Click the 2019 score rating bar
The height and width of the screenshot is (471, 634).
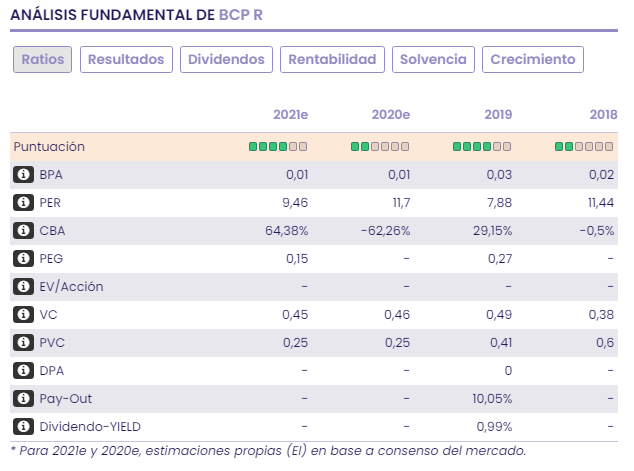[482, 147]
